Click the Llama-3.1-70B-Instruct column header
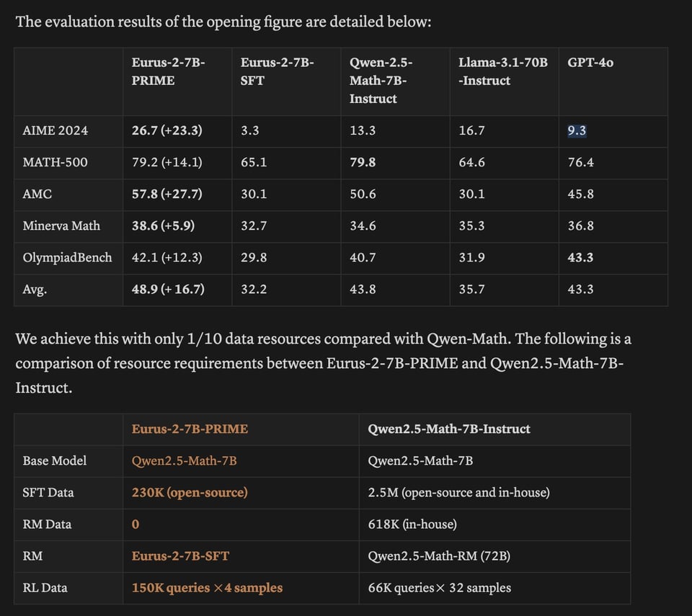 (502, 71)
